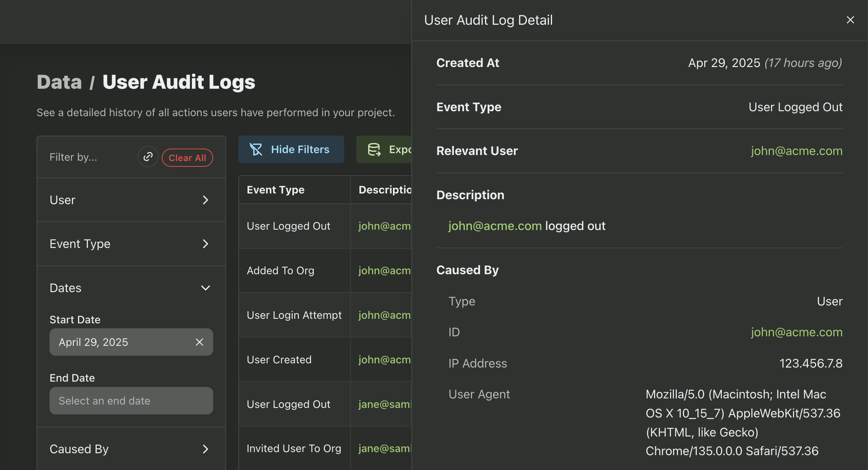Expand the Caused By filter section
This screenshot has height=470, width=868.
(131, 449)
